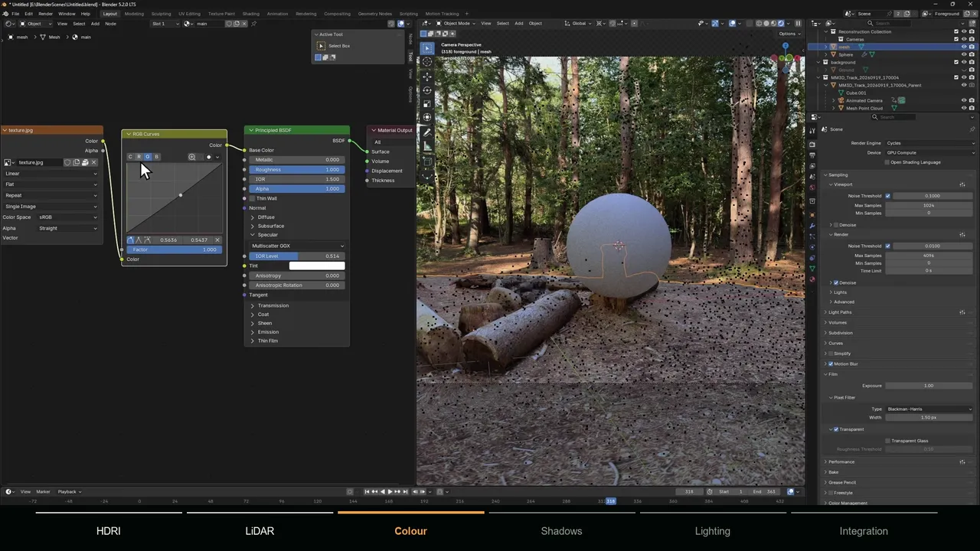The height and width of the screenshot is (551, 980).
Task: Zoom in on the RGB Curves graph
Action: click(x=191, y=157)
